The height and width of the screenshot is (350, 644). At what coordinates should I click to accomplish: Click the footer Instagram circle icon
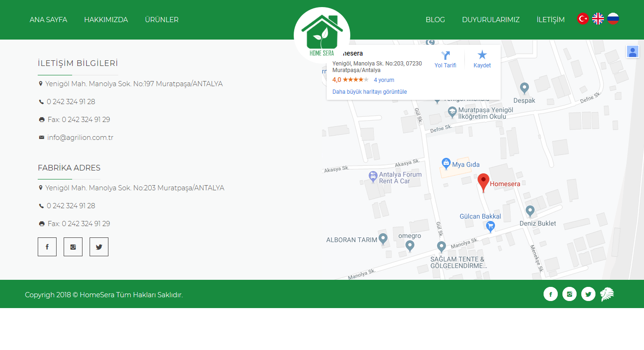click(x=570, y=294)
